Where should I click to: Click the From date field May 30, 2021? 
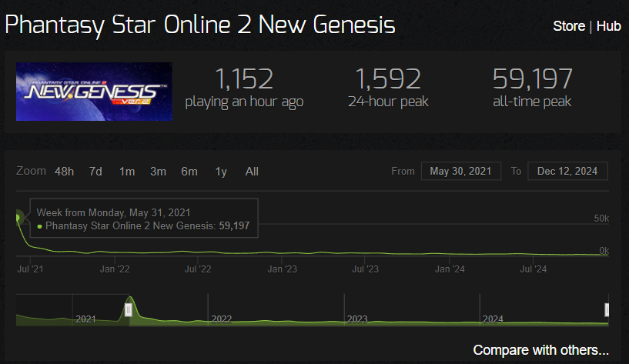(461, 171)
